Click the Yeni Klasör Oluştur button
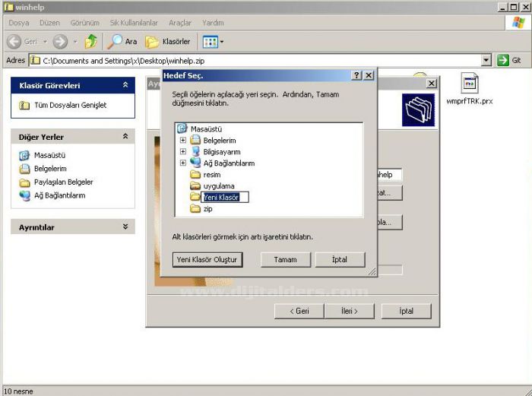Screen dimensions: 532x396 [x=207, y=259]
